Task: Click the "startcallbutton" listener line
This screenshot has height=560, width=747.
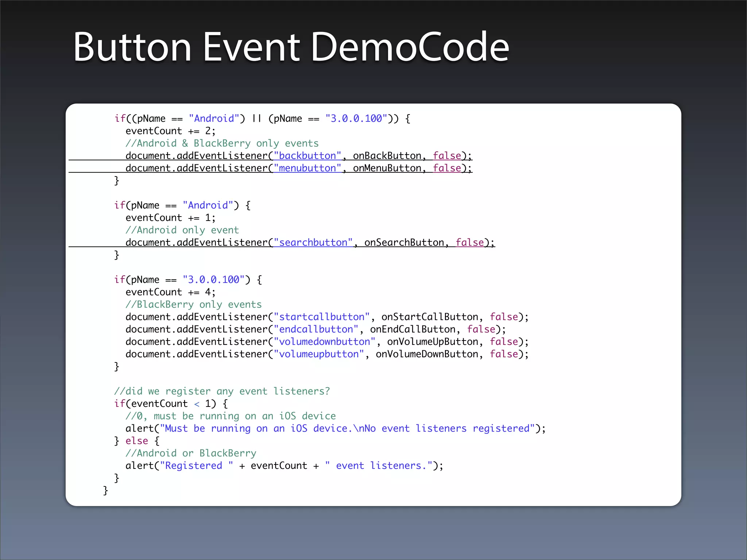Action: [327, 317]
